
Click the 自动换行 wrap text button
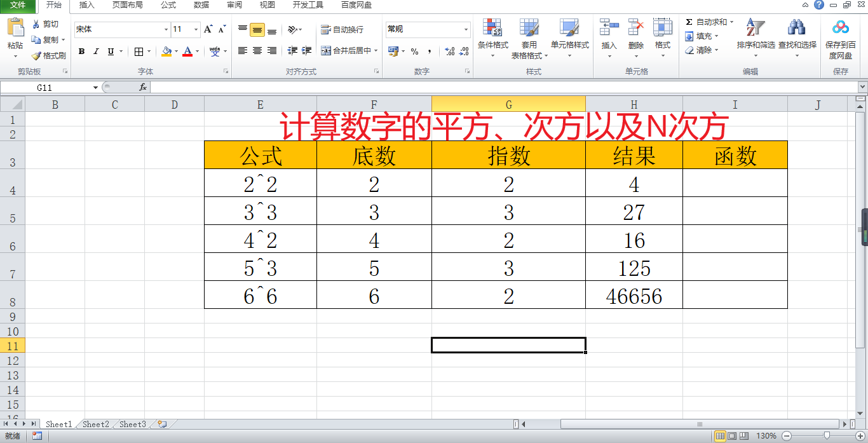pyautogui.click(x=342, y=29)
